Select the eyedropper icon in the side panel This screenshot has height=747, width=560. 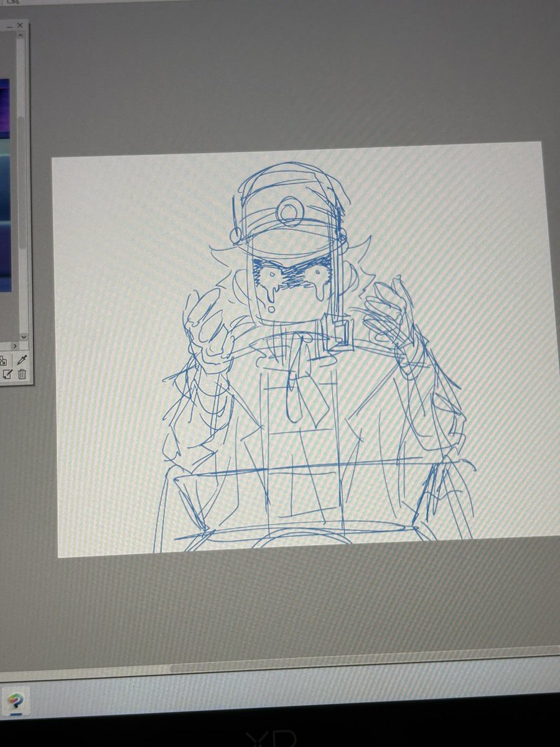click(x=22, y=359)
